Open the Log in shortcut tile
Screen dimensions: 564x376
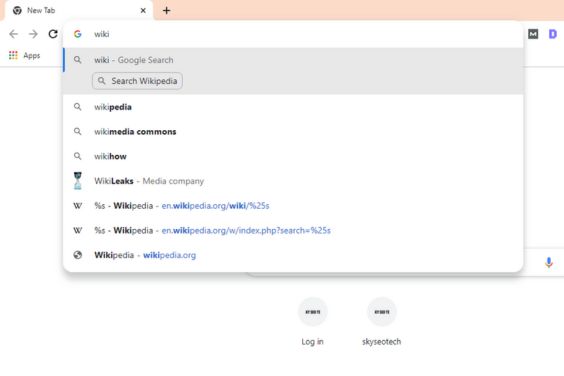[313, 321]
